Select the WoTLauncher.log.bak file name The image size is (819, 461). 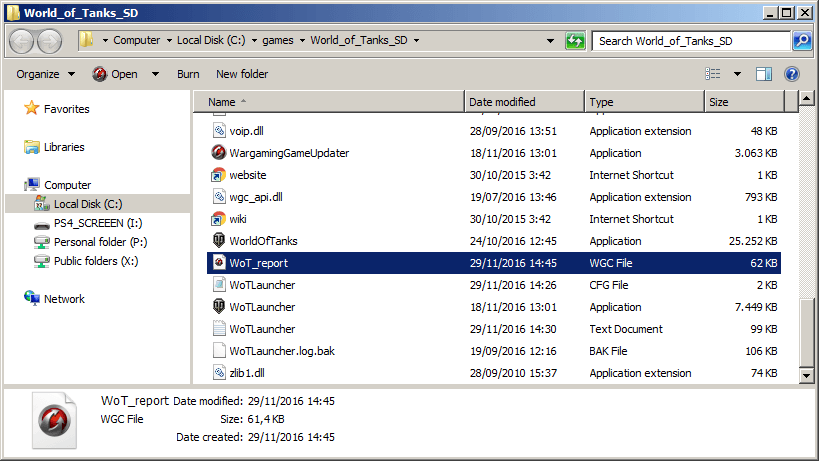[x=282, y=351]
